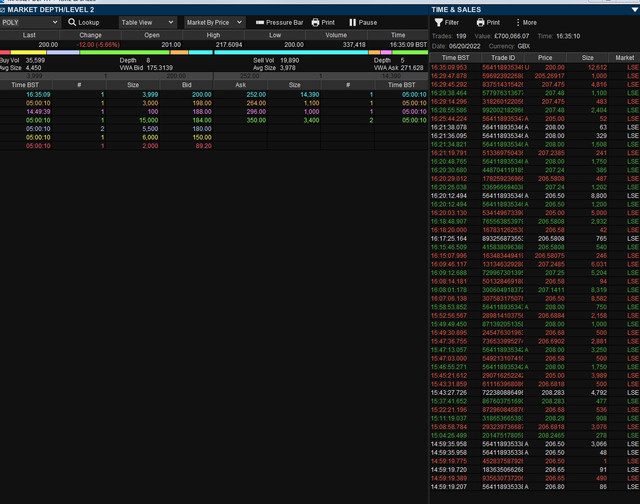Image resolution: width=640 pixels, height=504 pixels.
Task: Click Price column header in Time & Sales
Action: [544, 58]
